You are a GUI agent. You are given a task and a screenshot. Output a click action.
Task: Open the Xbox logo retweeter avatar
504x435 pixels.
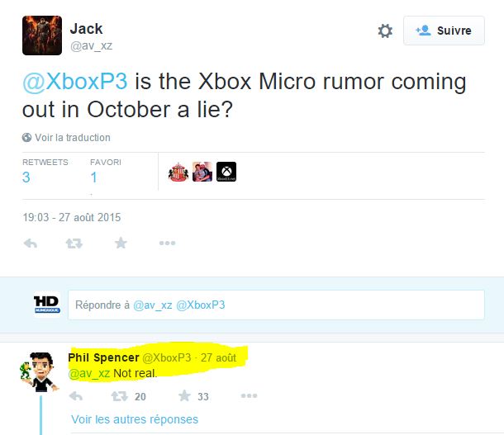[226, 172]
